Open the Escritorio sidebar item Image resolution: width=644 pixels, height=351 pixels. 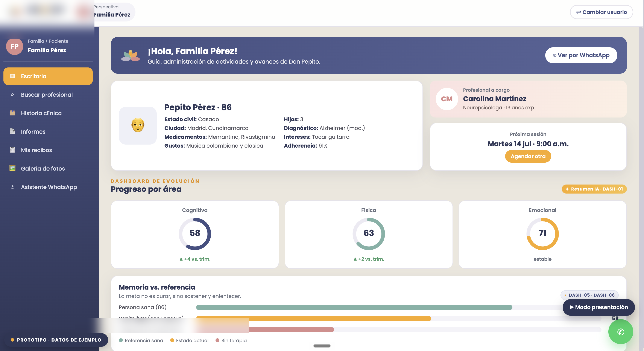pos(48,76)
